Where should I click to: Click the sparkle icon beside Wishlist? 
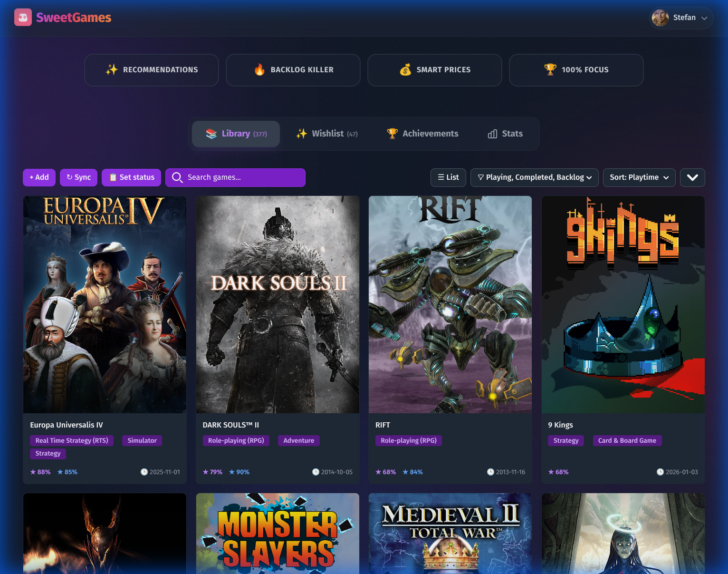click(301, 134)
